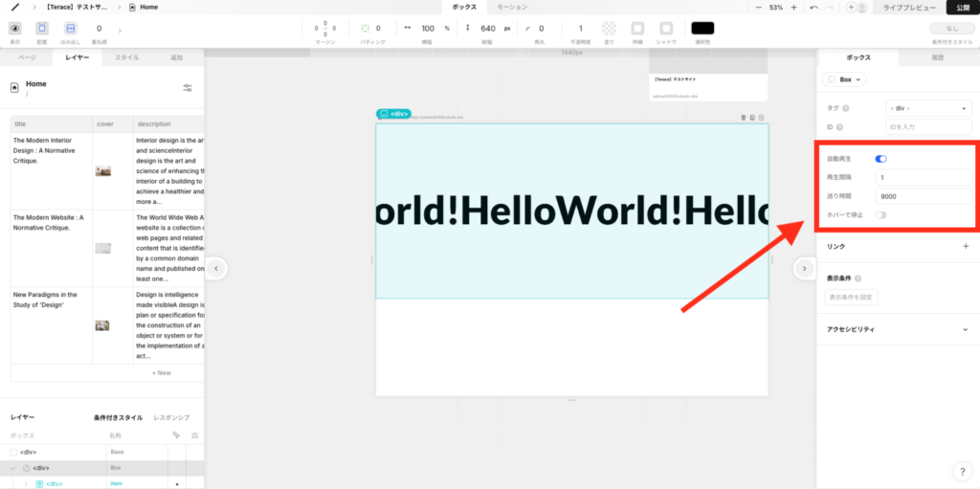Zoom in with the plus icon

792,8
